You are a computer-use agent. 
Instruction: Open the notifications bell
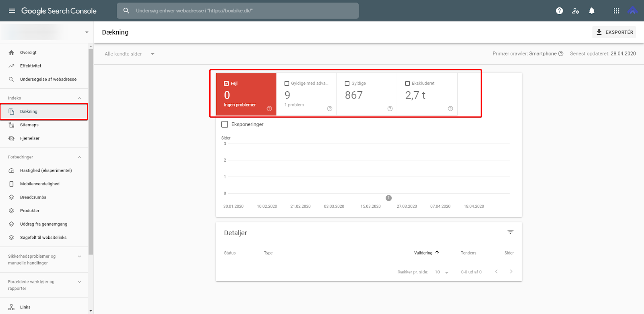[x=592, y=11]
